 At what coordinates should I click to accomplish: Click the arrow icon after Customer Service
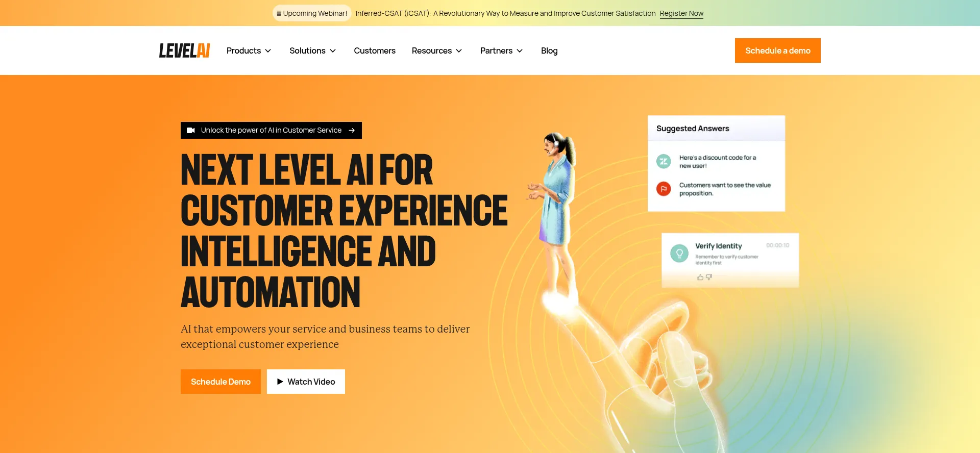(x=352, y=131)
